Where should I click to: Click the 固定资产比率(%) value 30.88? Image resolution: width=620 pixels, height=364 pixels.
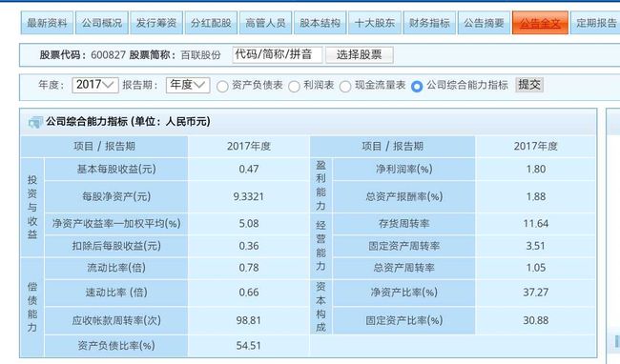coord(536,320)
